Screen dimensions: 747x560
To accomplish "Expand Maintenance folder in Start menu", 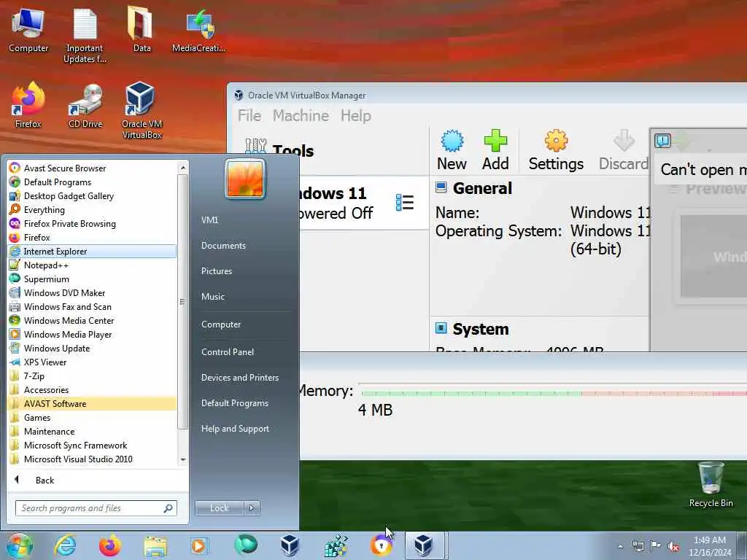I will click(x=91, y=432).
